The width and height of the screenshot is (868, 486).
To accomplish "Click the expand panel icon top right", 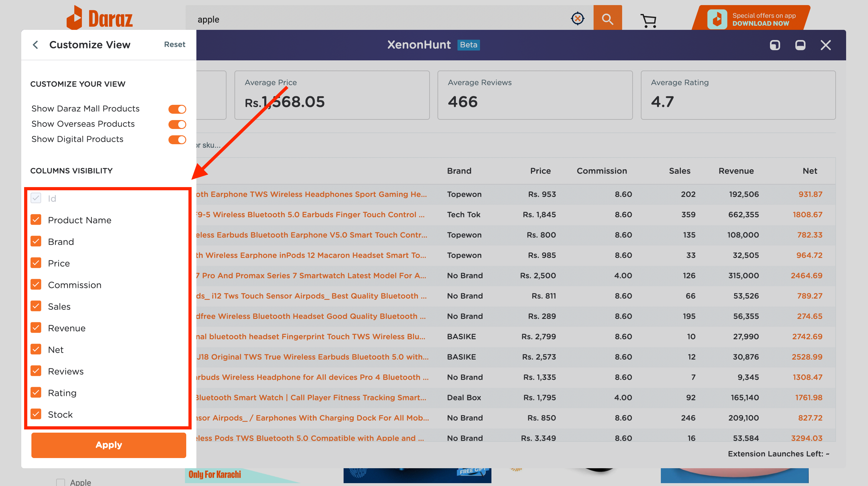I will 776,45.
